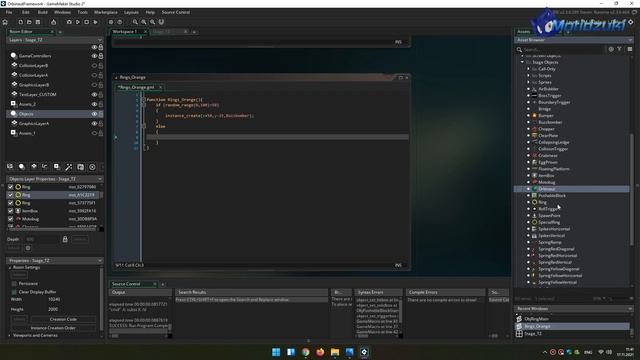Zoom out workspace with magnifier icon

[135, 22]
